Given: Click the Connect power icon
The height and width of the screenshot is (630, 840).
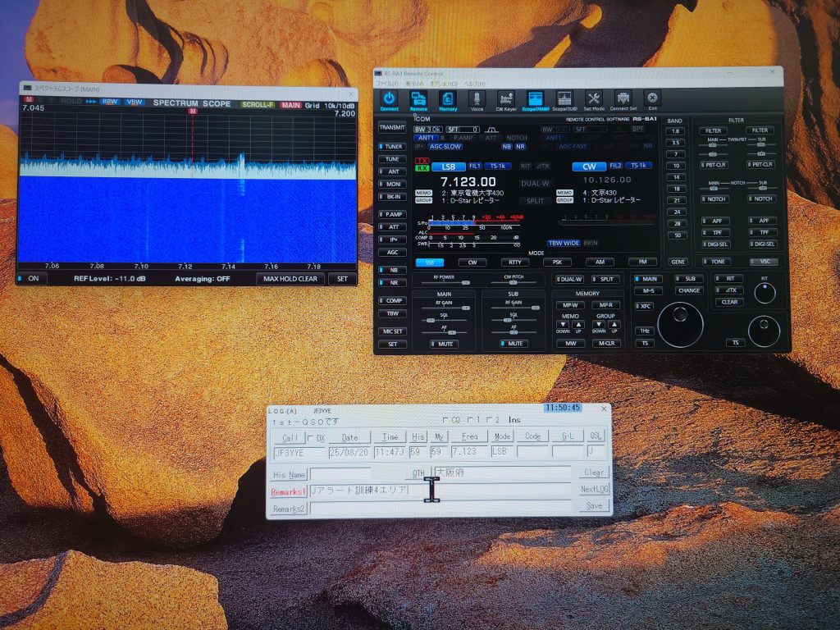Looking at the screenshot, I should [389, 98].
